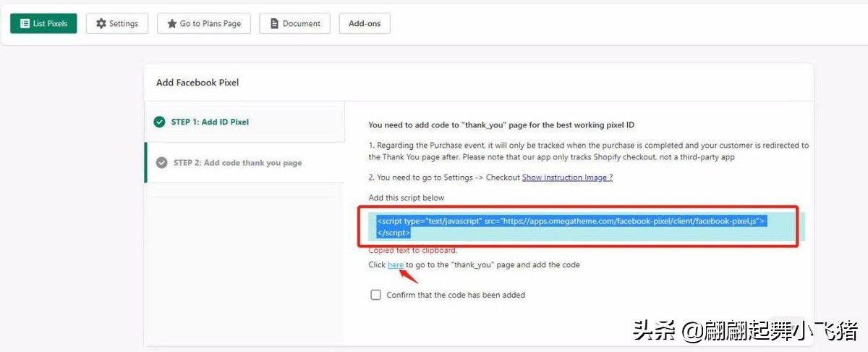This screenshot has height=352, width=868.
Task: Click the 'Add Facebook Pixel' heading
Action: pyautogui.click(x=197, y=83)
